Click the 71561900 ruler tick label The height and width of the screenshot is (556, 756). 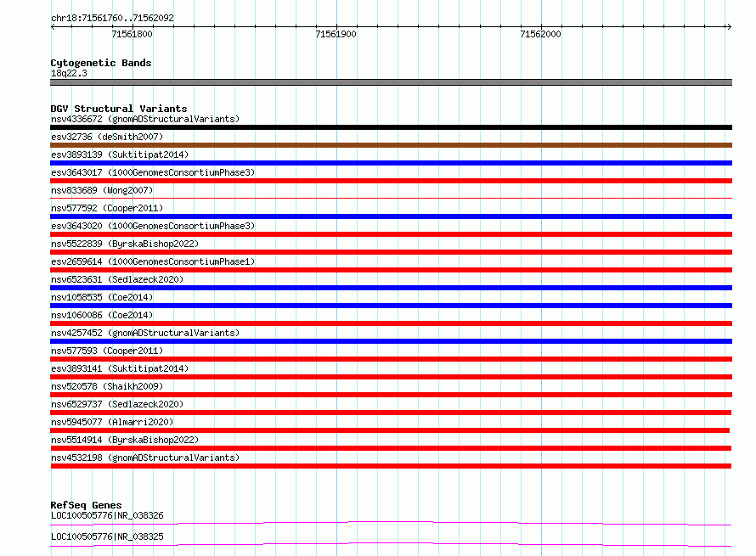pos(336,34)
